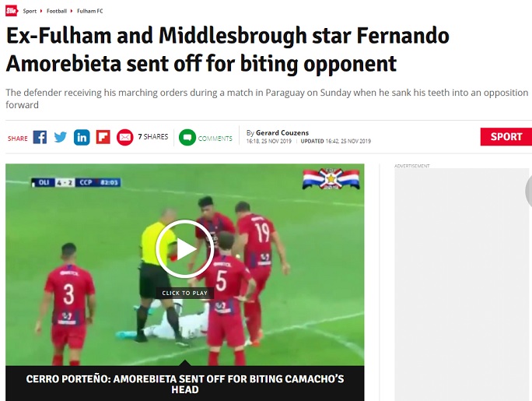The height and width of the screenshot is (401, 532).
Task: Open comments via green speech bubble icon
Action: click(187, 138)
